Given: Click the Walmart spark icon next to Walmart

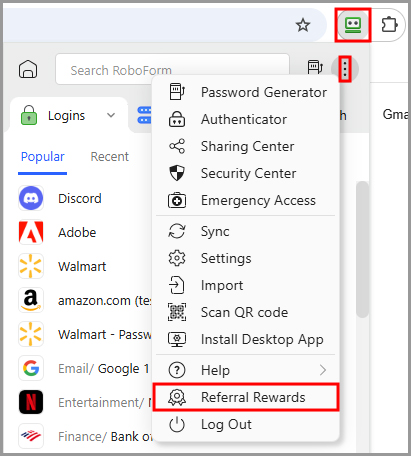Looking at the screenshot, I should coord(31,266).
